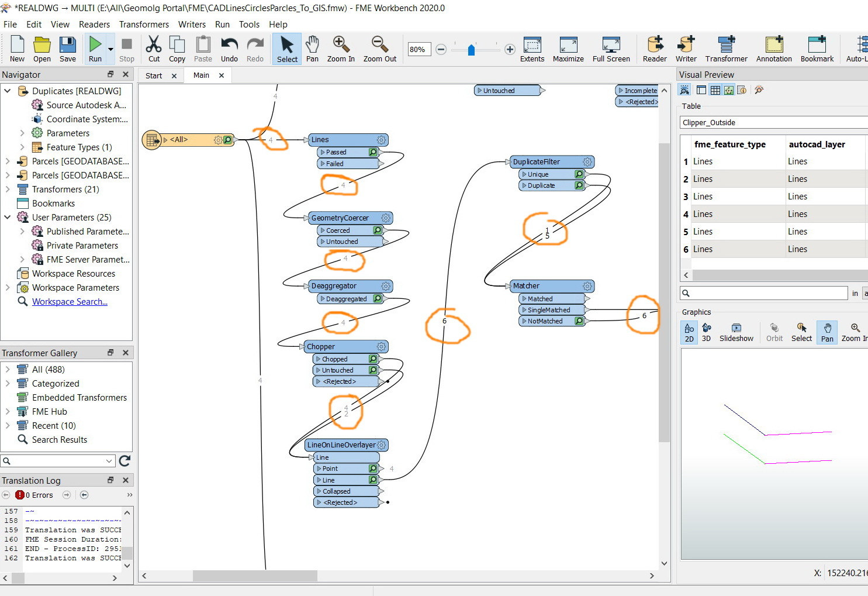Expand the Feature Types (1) node

pyautogui.click(x=22, y=147)
